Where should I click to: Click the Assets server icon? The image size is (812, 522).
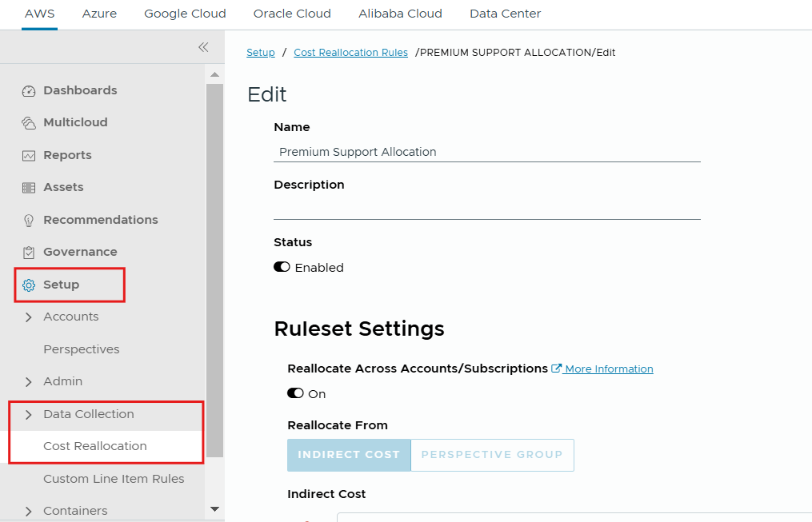click(x=29, y=188)
